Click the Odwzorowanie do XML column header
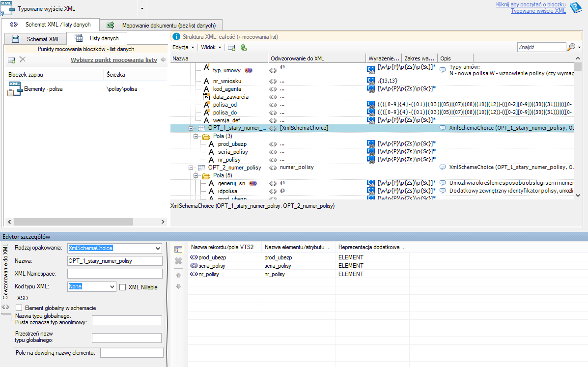 tap(316, 58)
